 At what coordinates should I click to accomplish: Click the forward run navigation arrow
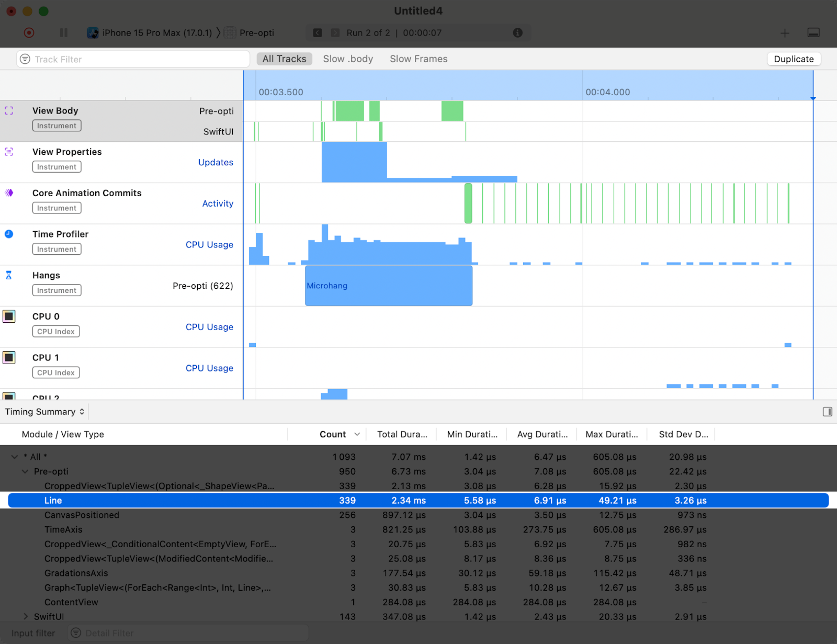(335, 32)
